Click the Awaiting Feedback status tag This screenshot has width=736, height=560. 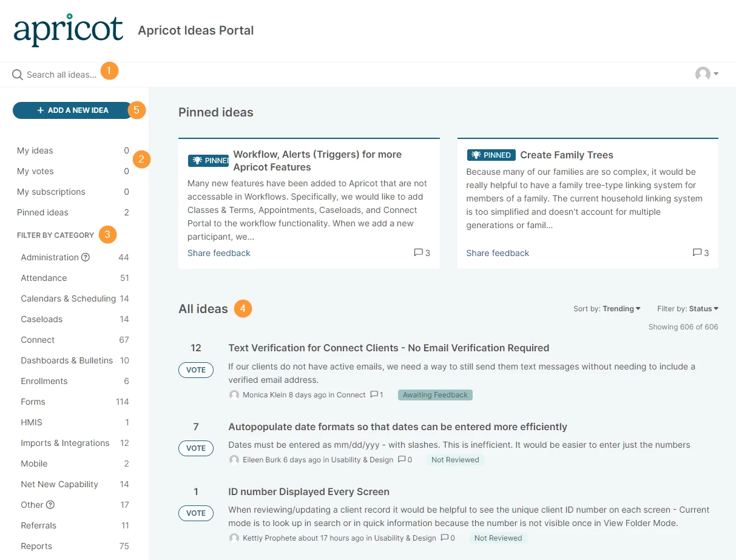(435, 395)
